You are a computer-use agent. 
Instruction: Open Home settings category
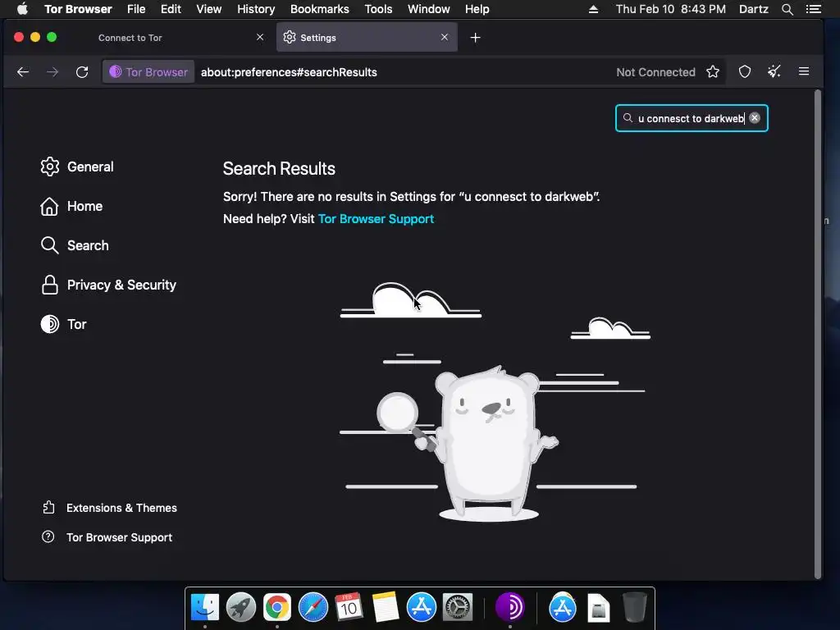(x=72, y=206)
